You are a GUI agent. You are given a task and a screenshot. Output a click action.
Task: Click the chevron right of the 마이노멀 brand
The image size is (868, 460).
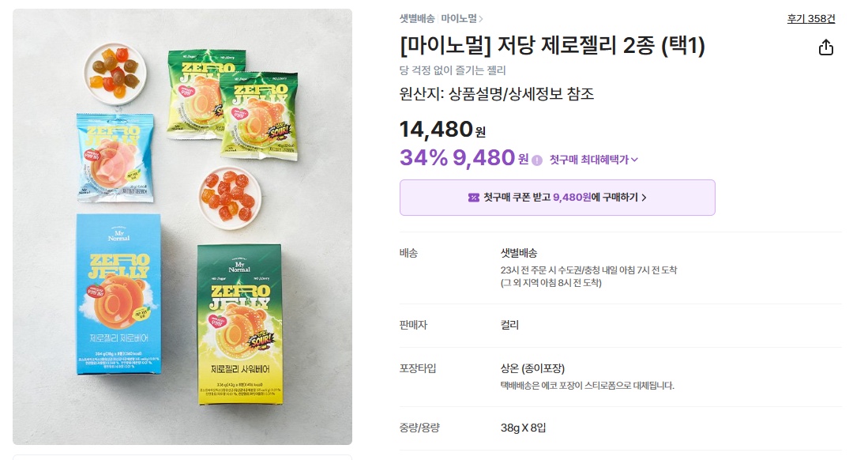tap(481, 19)
